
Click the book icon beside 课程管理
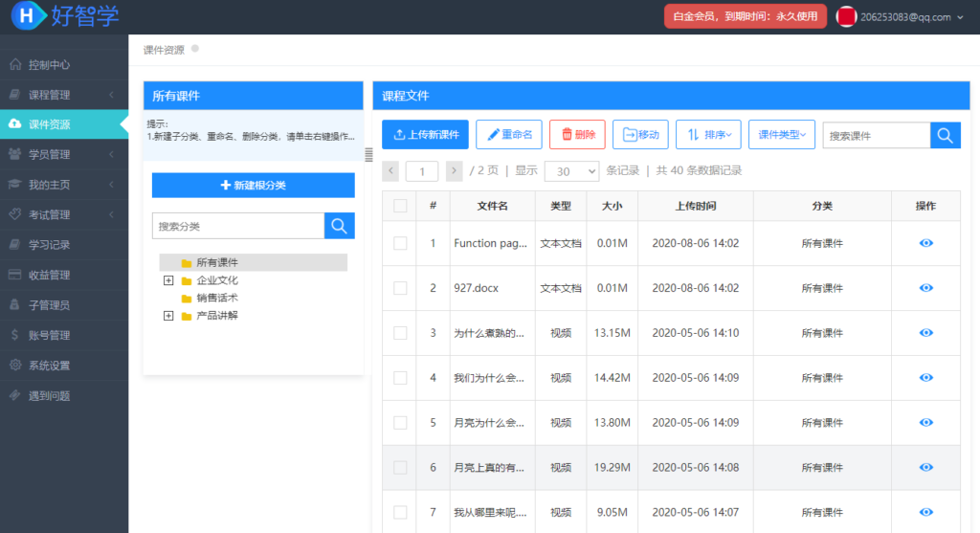[15, 95]
